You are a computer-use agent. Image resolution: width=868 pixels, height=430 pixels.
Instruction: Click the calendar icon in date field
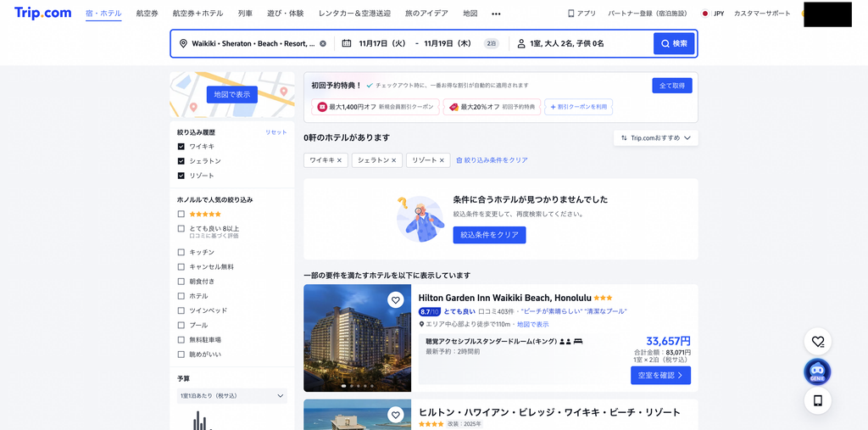click(347, 43)
